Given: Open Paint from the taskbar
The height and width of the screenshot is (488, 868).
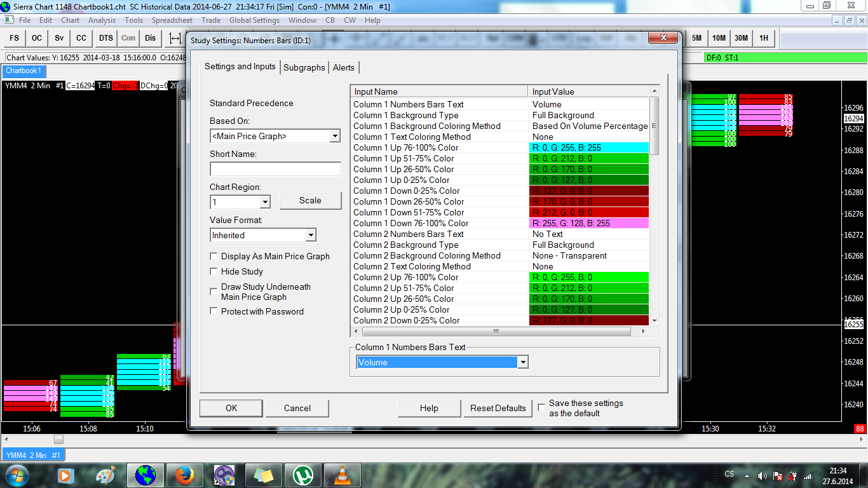Looking at the screenshot, I should coord(105,475).
